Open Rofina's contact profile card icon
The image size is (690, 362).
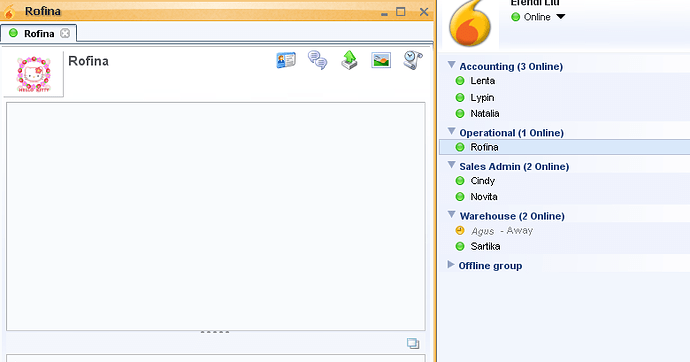pyautogui.click(x=286, y=60)
